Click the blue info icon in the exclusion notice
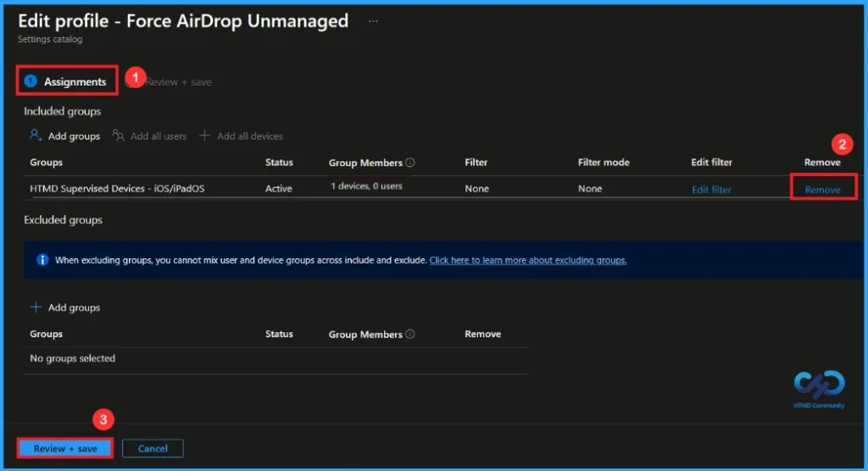868x471 pixels. tap(42, 259)
